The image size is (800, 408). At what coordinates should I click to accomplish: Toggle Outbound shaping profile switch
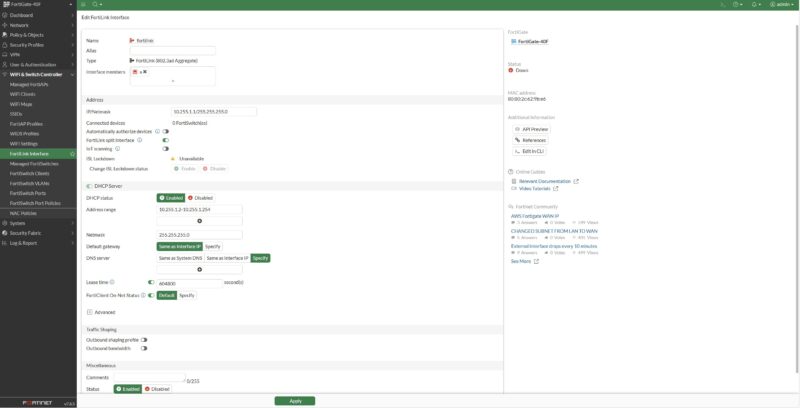coord(144,340)
